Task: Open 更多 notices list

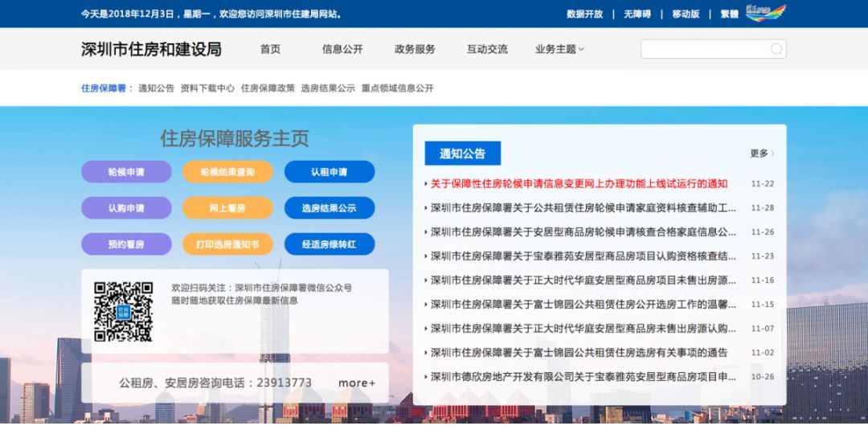Action: [761, 153]
